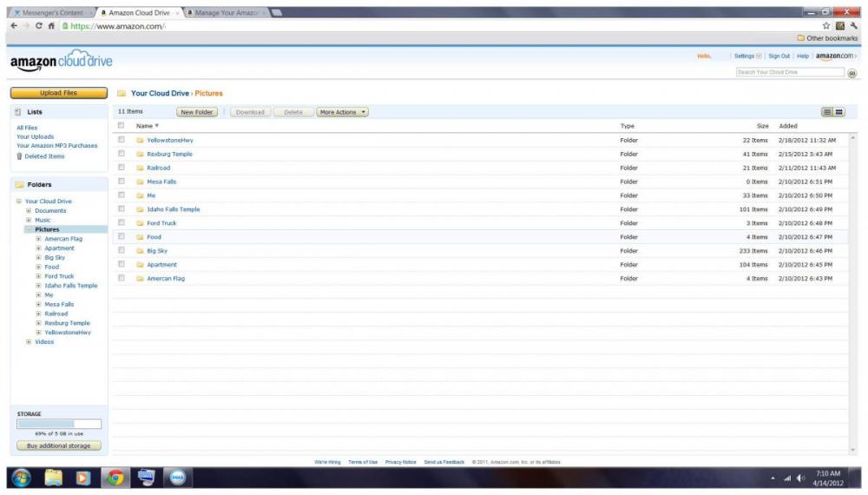Click Send us Feedback footer link

coord(444,462)
